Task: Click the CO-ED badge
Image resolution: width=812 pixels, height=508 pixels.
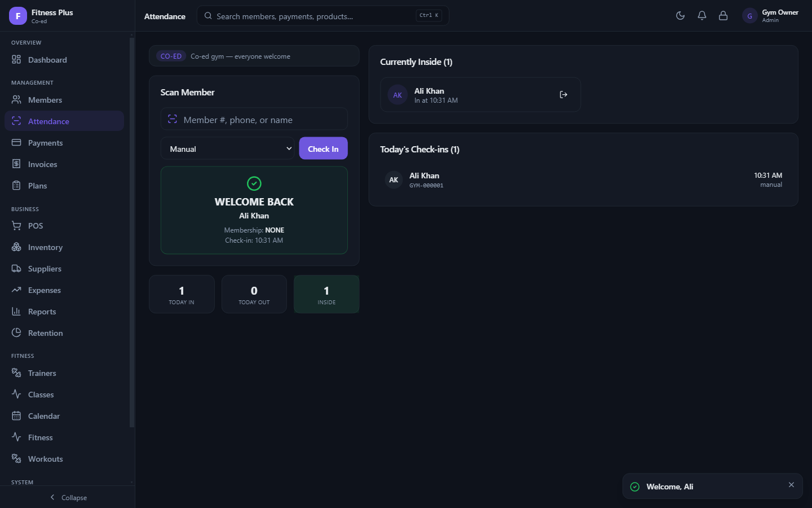Action: [171, 56]
